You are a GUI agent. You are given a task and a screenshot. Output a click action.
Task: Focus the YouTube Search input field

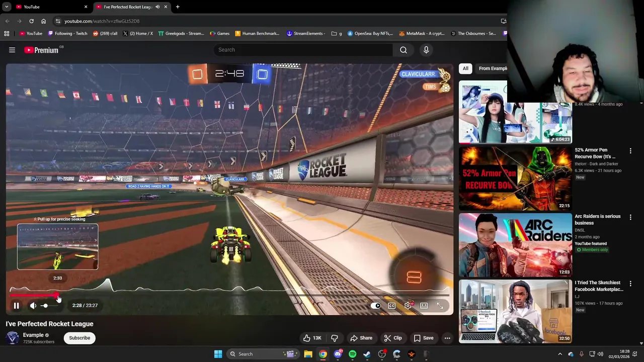[x=303, y=50]
